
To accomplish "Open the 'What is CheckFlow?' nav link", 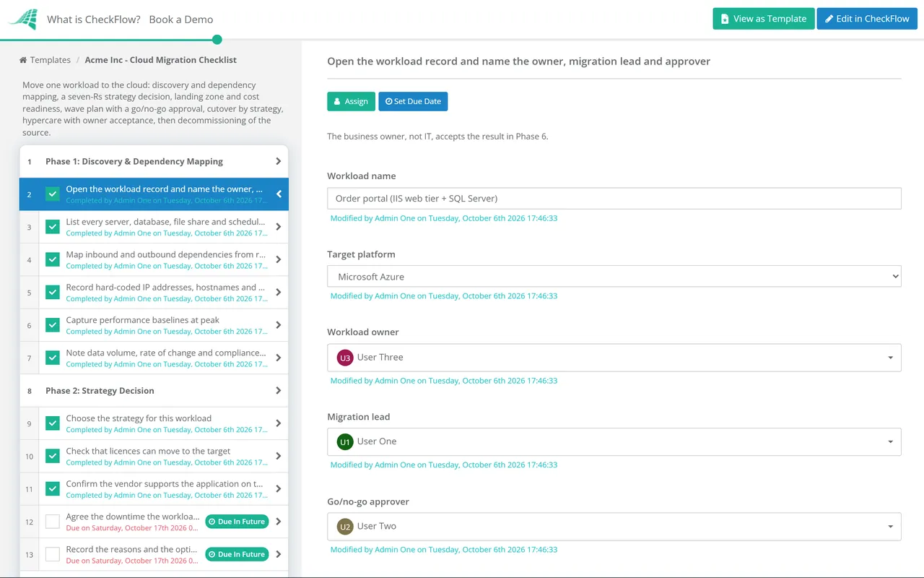I will [x=94, y=20].
